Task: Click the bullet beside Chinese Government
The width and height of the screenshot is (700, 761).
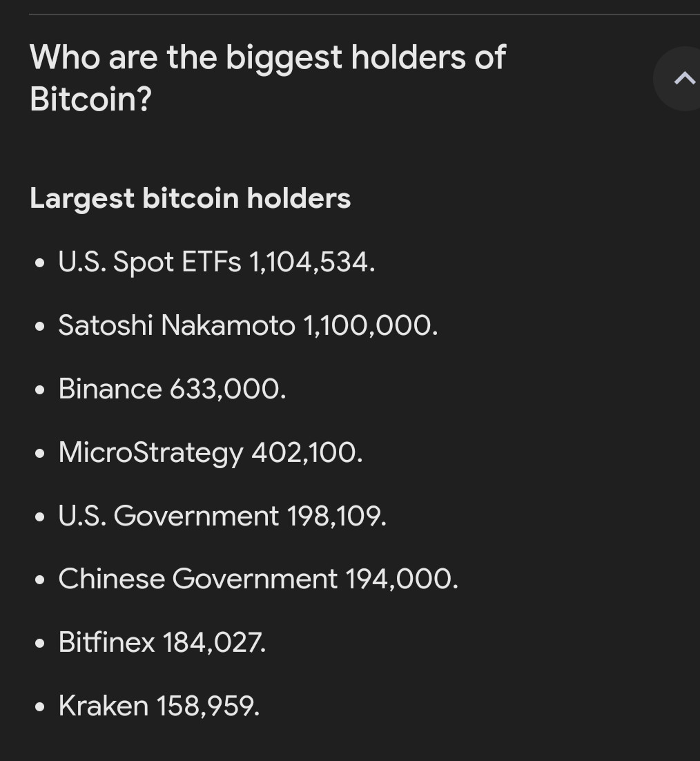Action: [x=40, y=581]
